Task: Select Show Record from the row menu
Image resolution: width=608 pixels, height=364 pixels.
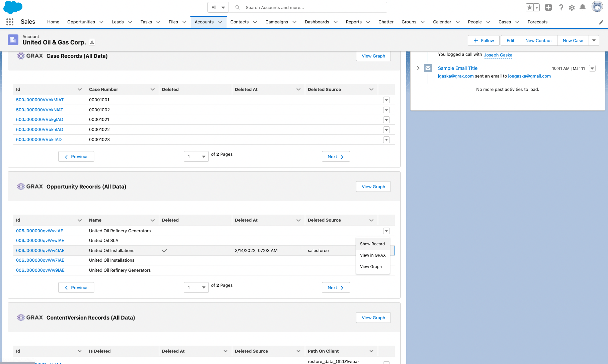Action: tap(372, 244)
